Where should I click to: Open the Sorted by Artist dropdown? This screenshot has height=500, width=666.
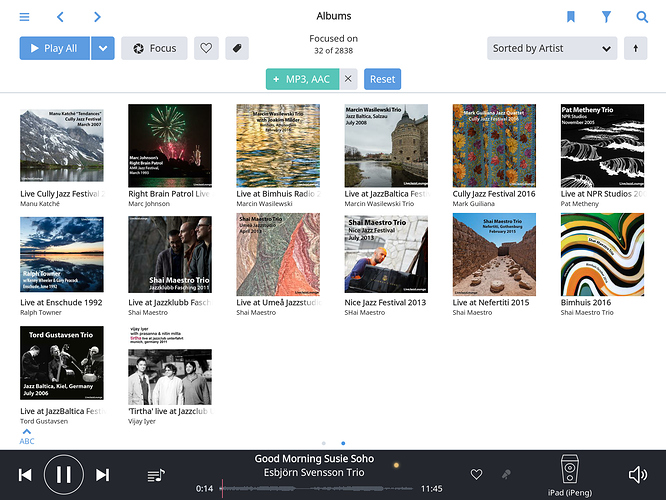[552, 48]
